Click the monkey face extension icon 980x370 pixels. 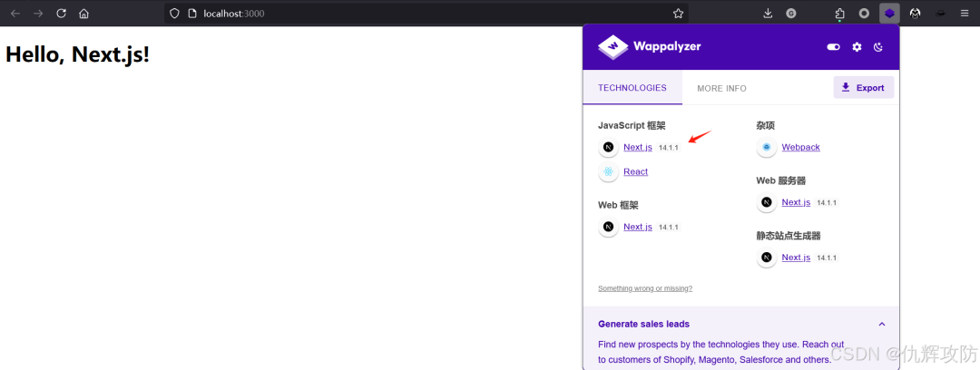point(915,13)
